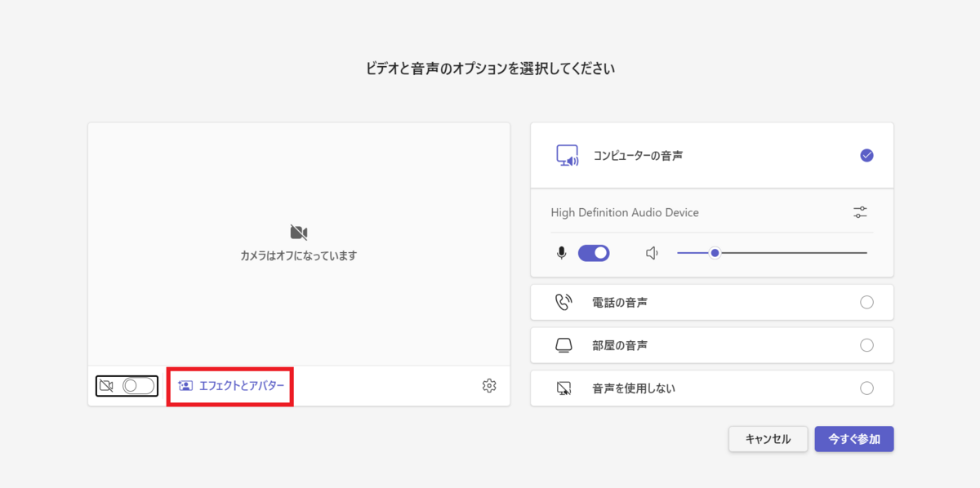Viewport: 980px width, 488px height.
Task: Open video device settings gear
Action: (489, 386)
